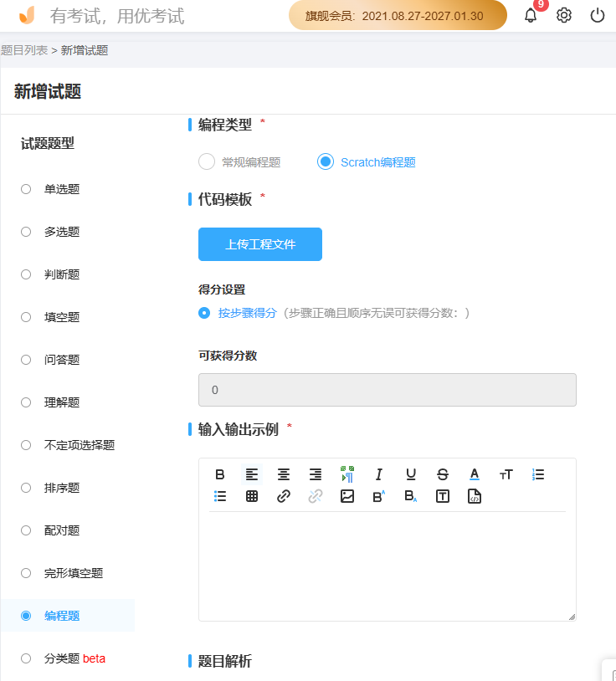Insert a table into editor
This screenshot has height=681, width=616.
click(252, 496)
